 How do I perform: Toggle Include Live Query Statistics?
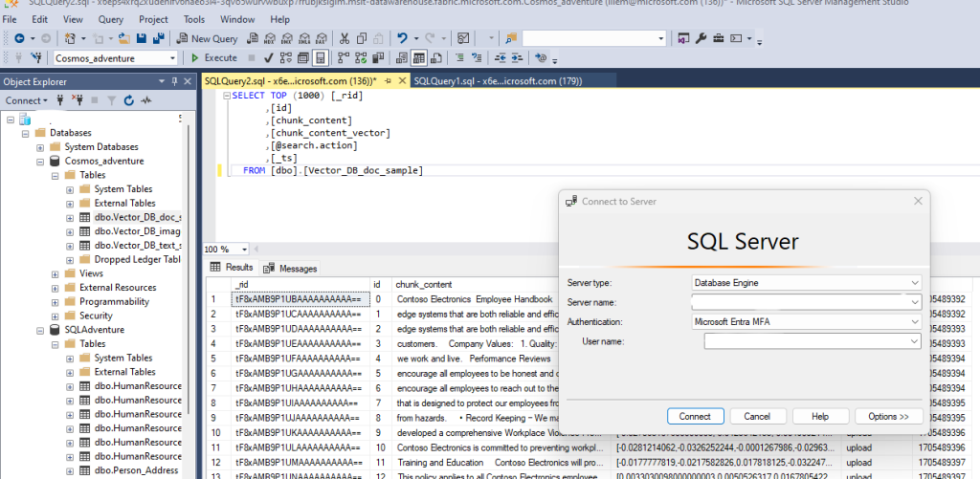(361, 58)
